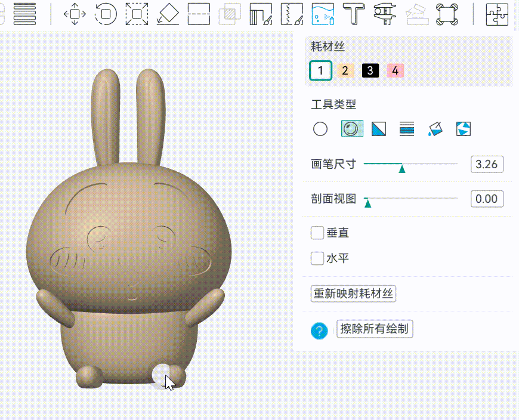Open the Support Painting tool
Viewport: 519px width, 420px height.
tap(261, 14)
